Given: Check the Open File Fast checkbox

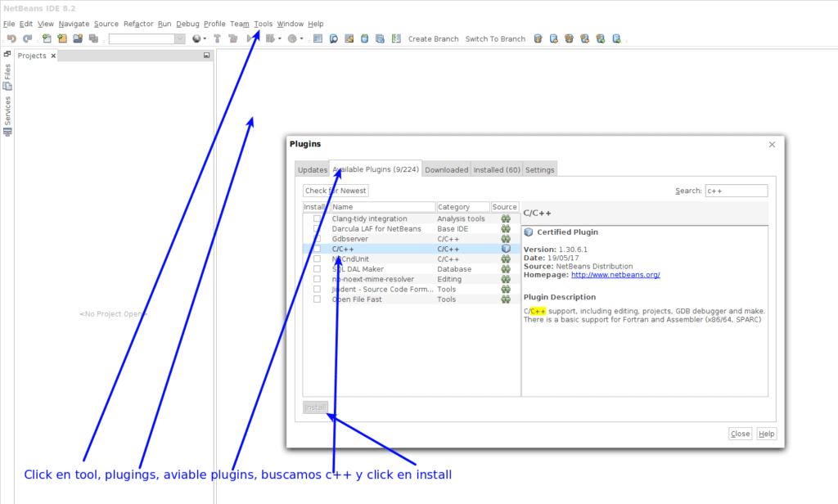Looking at the screenshot, I should click(317, 299).
